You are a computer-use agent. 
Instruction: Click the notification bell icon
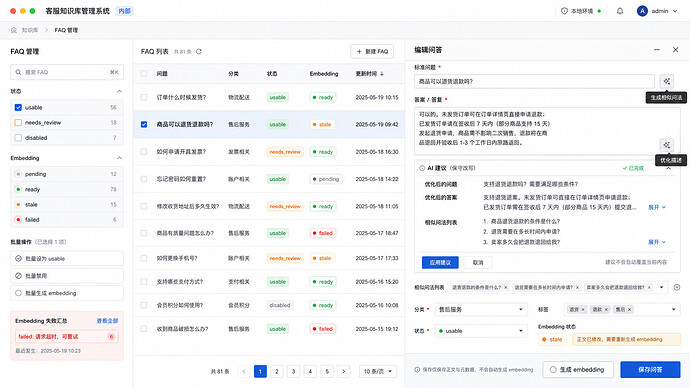(x=620, y=11)
